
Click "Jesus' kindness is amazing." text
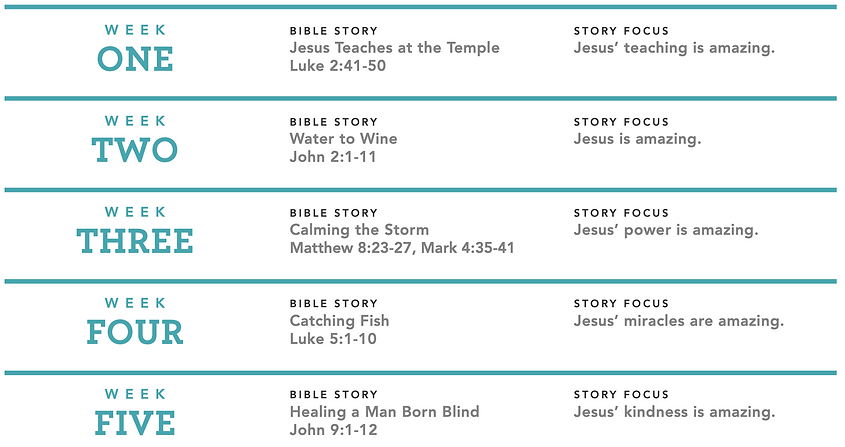(x=674, y=412)
